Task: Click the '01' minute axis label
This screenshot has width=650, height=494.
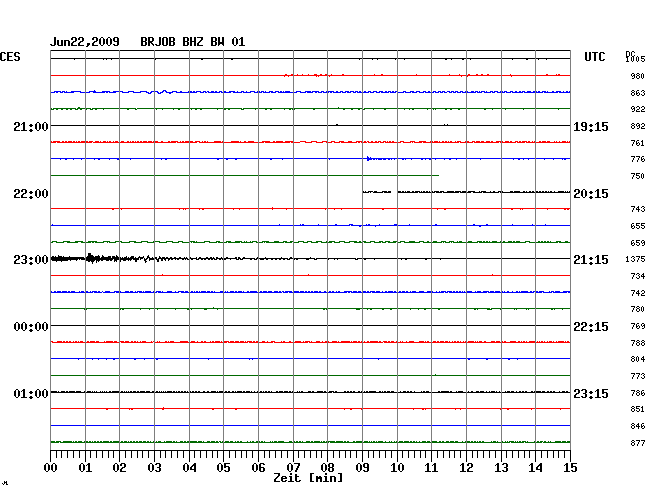Action: pos(85,467)
